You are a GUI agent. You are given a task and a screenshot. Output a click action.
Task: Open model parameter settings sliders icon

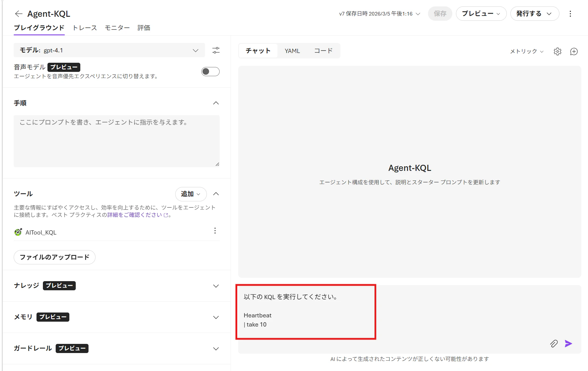216,50
